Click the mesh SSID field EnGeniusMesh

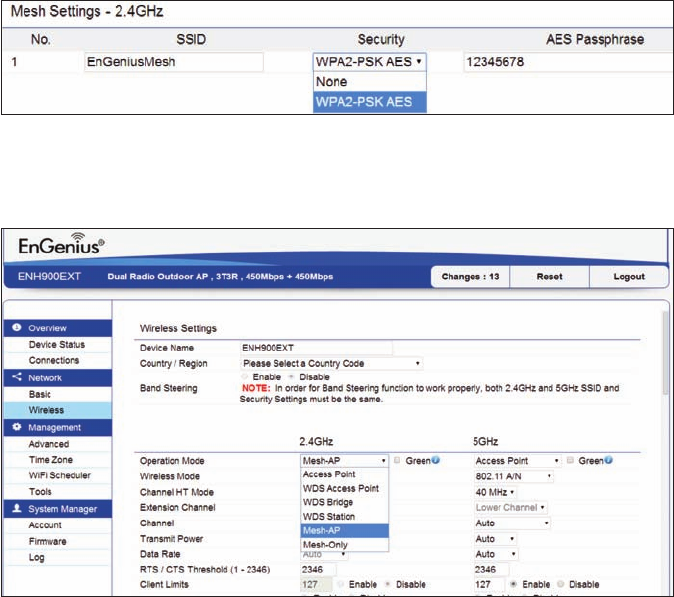coord(174,61)
